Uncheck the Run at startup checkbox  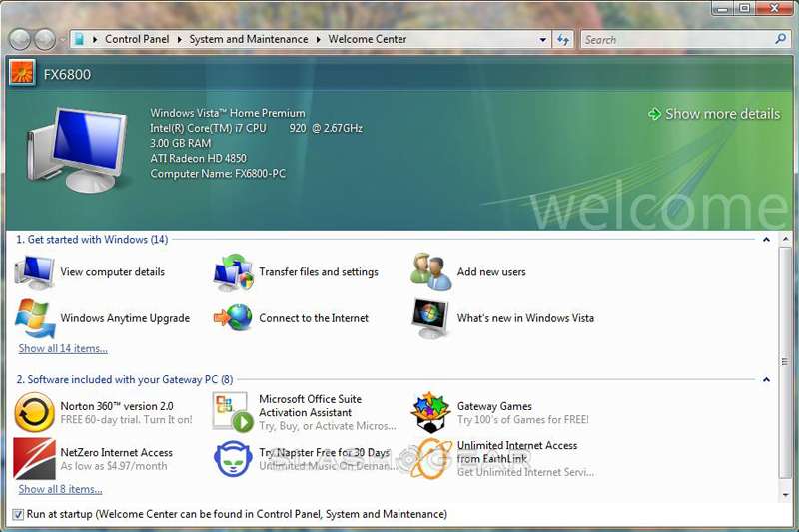click(17, 514)
